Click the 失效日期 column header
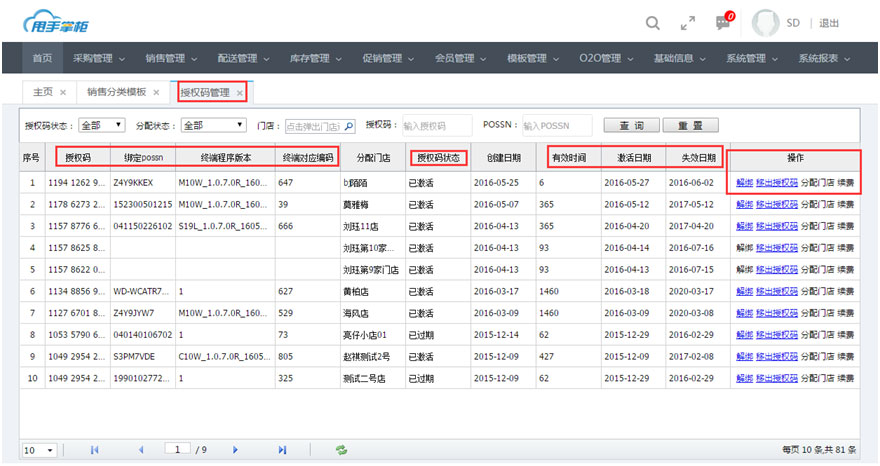Image resolution: width=880 pixels, height=466 pixels. click(x=698, y=158)
